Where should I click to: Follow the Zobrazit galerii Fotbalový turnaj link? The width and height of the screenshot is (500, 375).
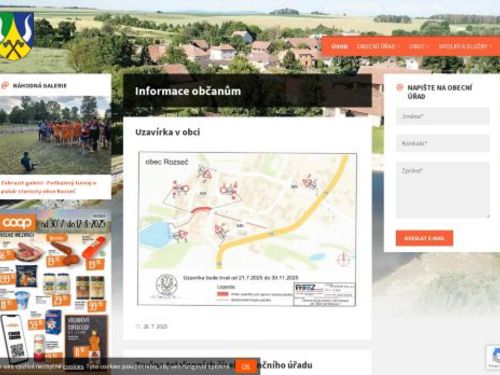[x=49, y=187]
